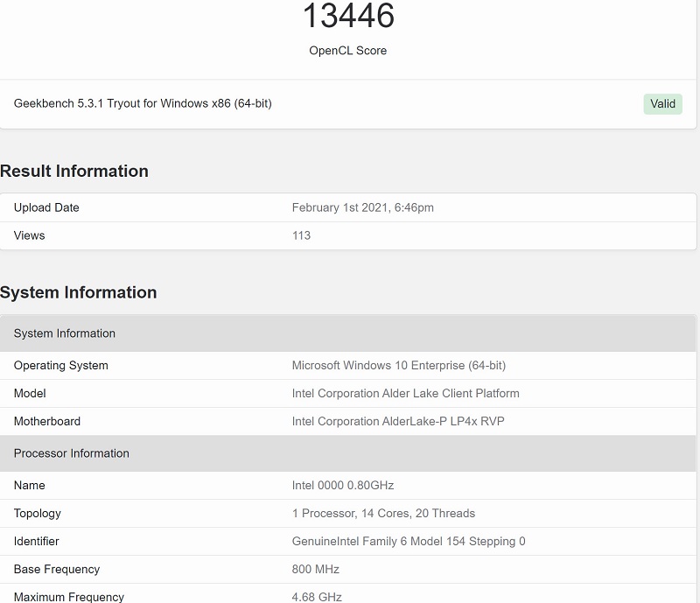This screenshot has width=700, height=603.
Task: Click the Maximum Frequency label
Action: tap(69, 597)
